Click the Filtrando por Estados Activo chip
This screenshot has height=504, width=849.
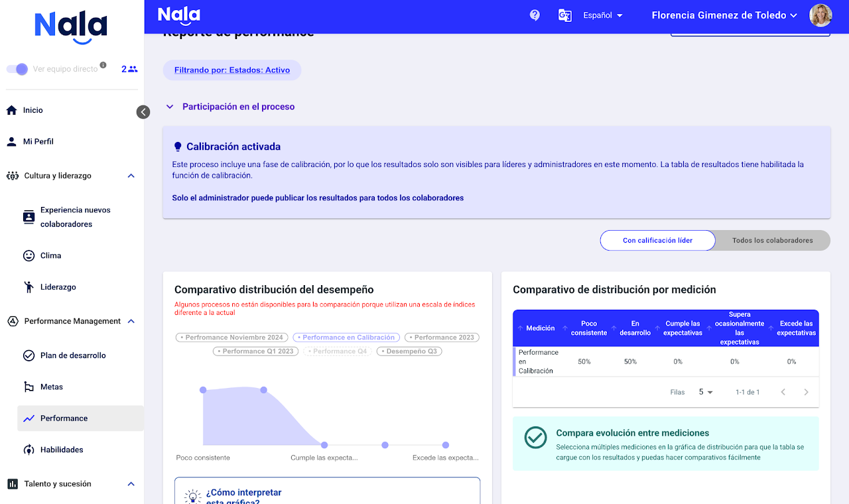tap(232, 70)
